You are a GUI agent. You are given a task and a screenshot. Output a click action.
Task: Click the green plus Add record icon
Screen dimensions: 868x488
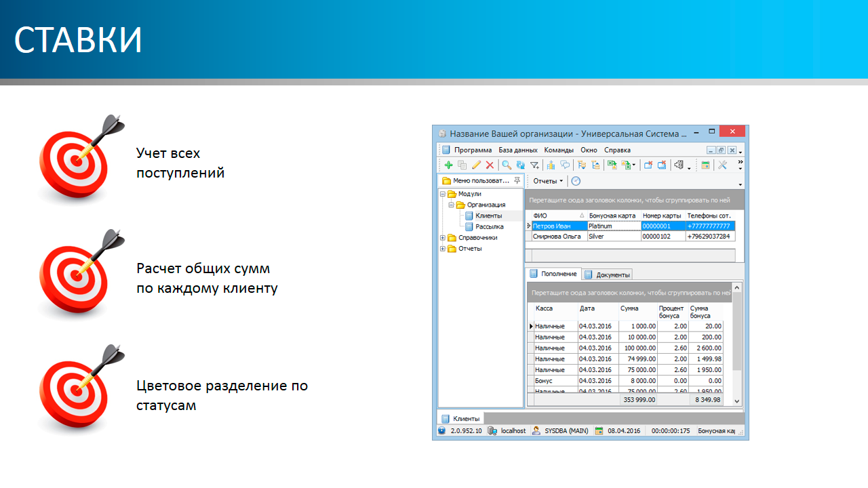pyautogui.click(x=448, y=165)
